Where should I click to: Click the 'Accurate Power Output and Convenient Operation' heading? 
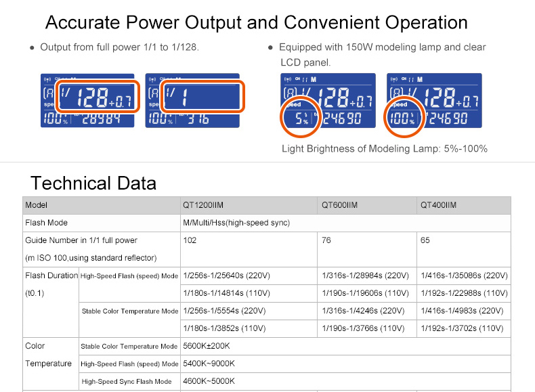256,22
